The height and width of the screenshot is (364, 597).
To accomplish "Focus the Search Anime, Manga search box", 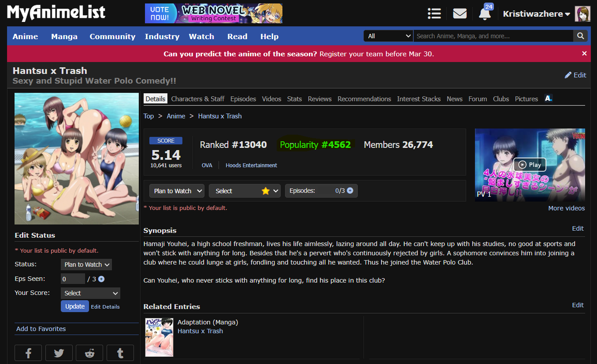I will (493, 36).
